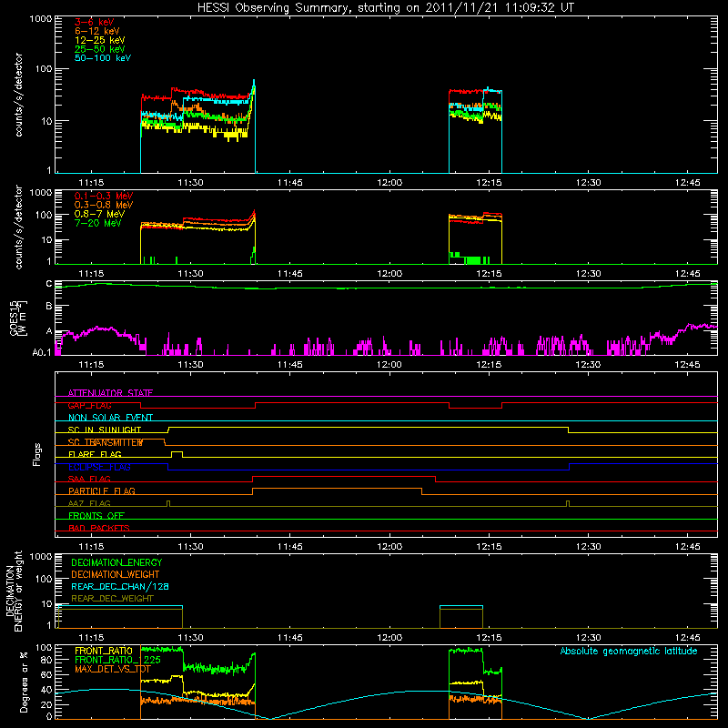Click the HESSI Observing Summary plot title
Viewport: 728px width, 728px height.
386,8
